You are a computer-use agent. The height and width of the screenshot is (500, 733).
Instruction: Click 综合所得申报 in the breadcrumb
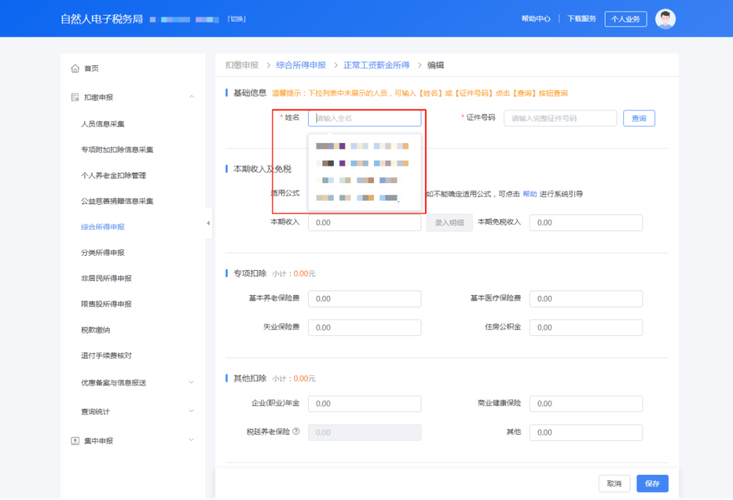point(301,65)
